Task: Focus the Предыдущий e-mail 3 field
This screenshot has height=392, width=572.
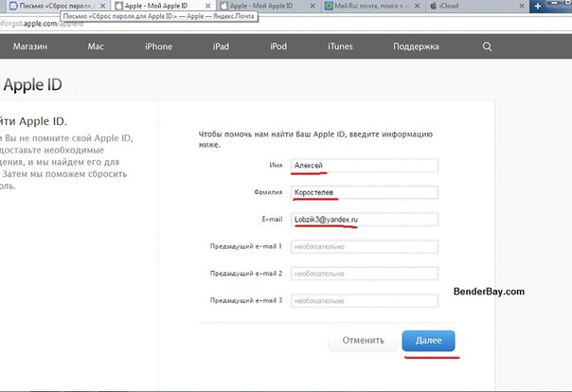Action: [x=365, y=301]
